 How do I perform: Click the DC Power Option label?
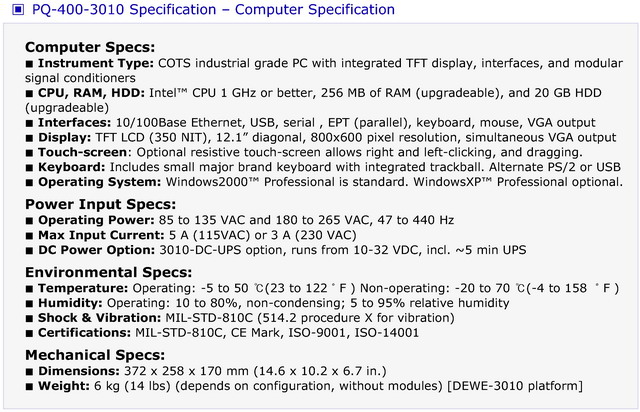click(x=96, y=250)
